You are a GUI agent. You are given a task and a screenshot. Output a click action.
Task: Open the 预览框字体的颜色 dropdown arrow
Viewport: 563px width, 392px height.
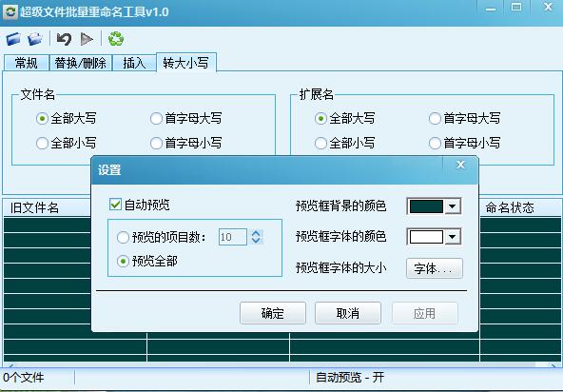453,237
